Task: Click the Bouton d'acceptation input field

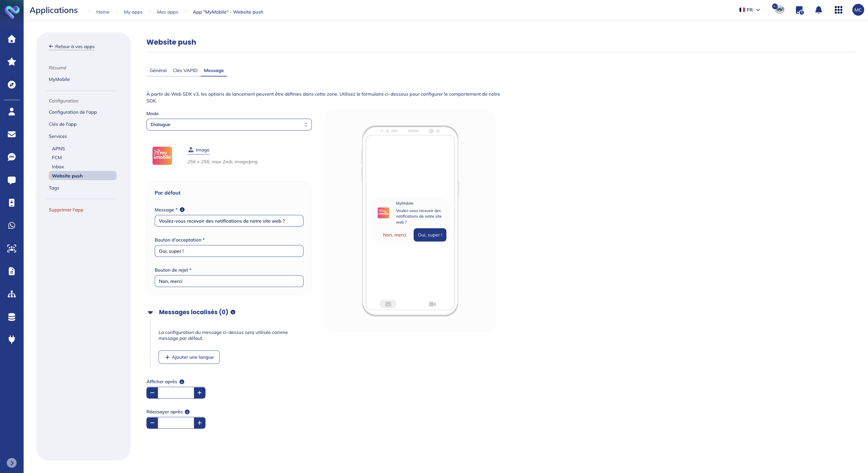Action: [x=229, y=251]
